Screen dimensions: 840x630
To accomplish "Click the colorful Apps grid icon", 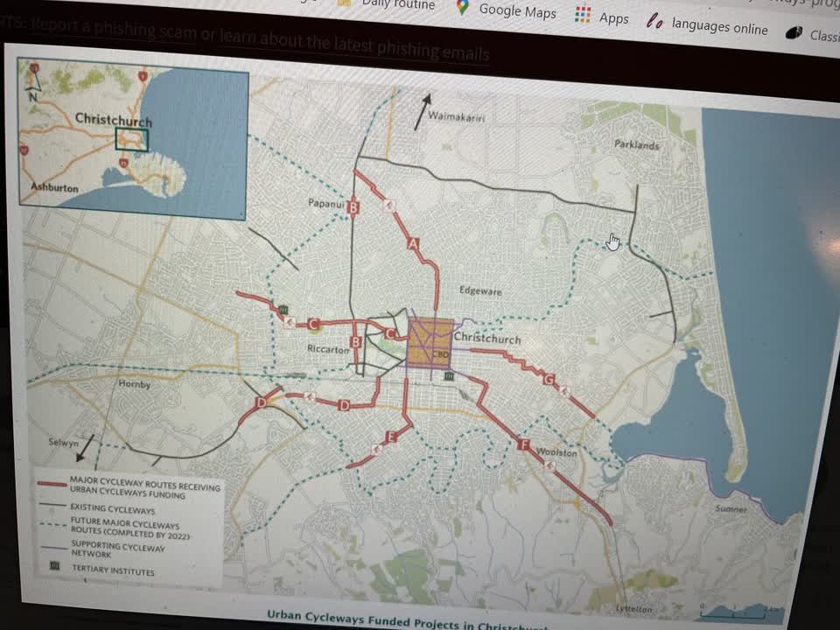I will (583, 13).
